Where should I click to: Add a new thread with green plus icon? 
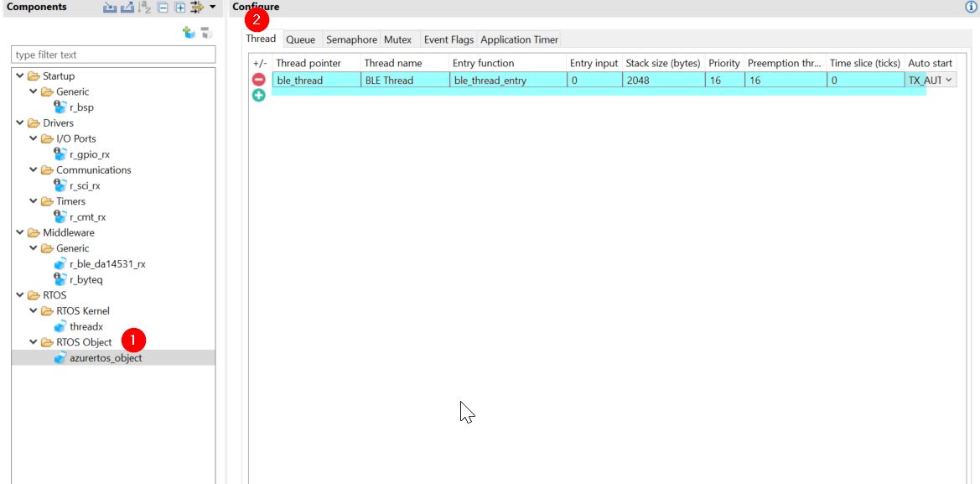pos(259,95)
